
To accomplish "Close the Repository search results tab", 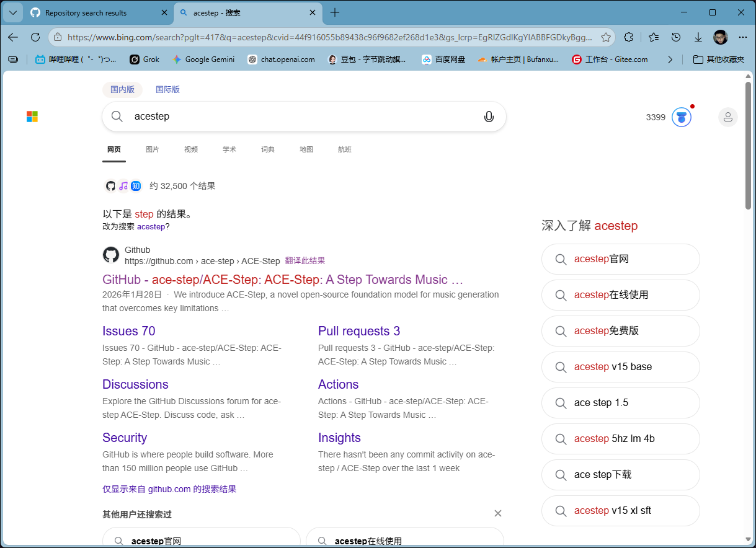I will click(x=164, y=12).
